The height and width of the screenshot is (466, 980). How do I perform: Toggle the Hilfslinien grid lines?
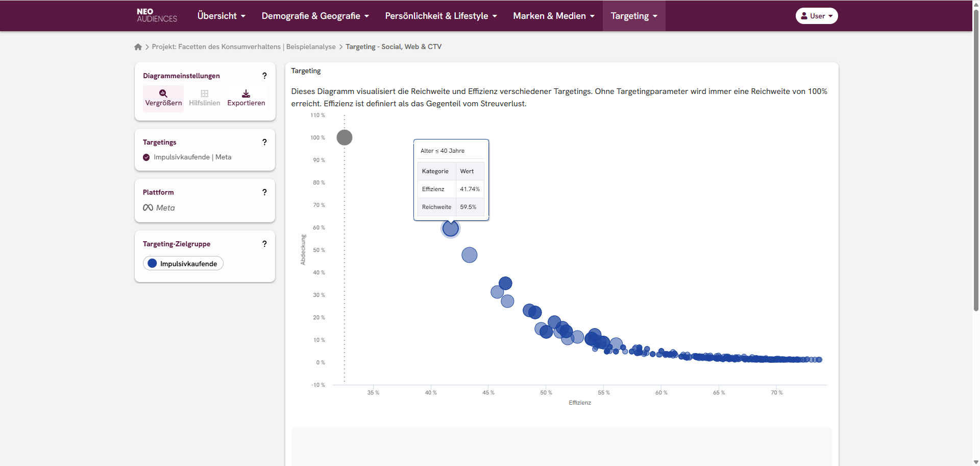coord(204,98)
